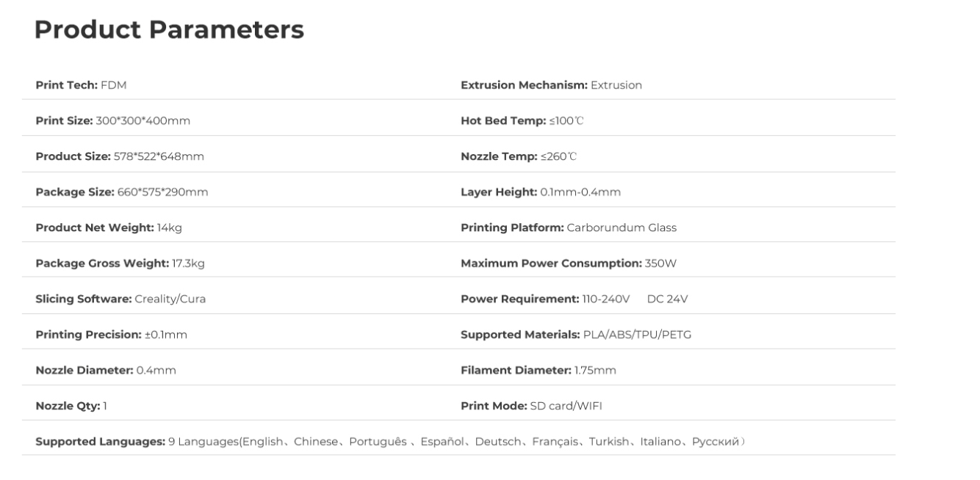Click the Package Size 660*575*290mm entry

[x=122, y=192]
